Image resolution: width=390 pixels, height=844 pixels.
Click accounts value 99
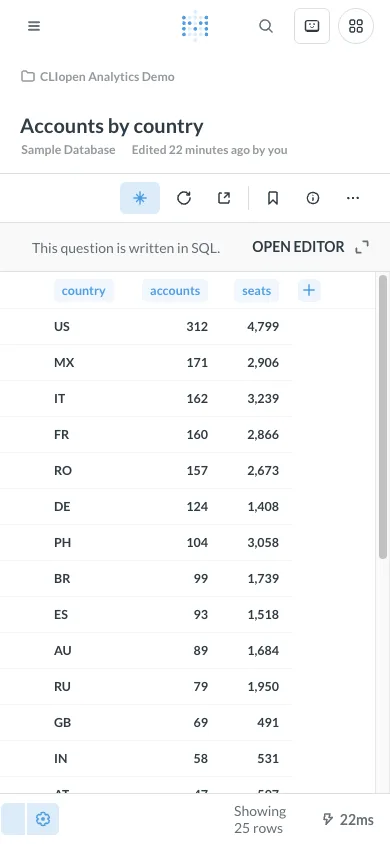201,579
